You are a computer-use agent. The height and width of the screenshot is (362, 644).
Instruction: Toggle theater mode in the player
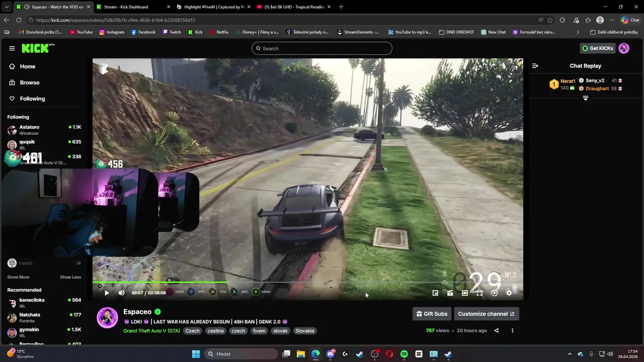pyautogui.click(x=465, y=293)
